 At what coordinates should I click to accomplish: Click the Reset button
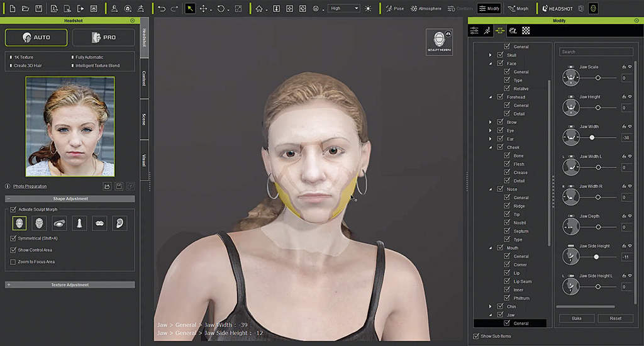[x=615, y=318]
